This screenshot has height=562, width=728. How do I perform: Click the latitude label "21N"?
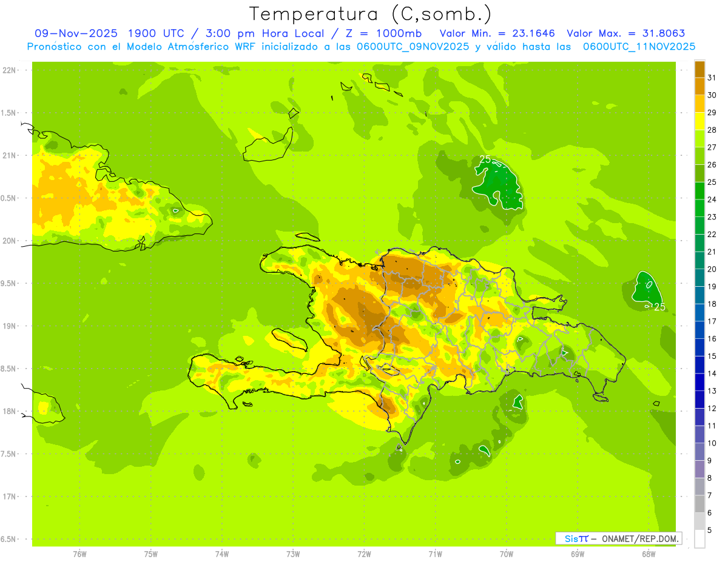(10, 156)
